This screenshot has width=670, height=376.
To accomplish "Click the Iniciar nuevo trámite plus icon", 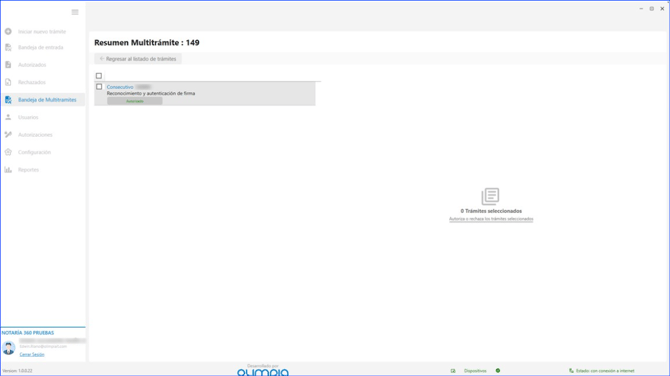I will click(8, 31).
